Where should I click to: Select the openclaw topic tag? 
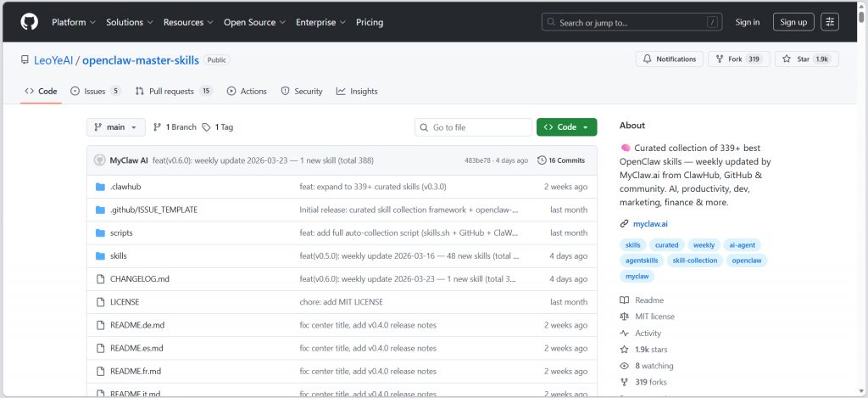pos(747,261)
